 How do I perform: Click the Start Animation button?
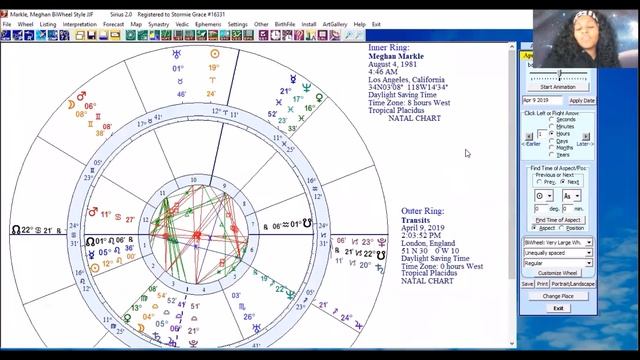tap(558, 87)
